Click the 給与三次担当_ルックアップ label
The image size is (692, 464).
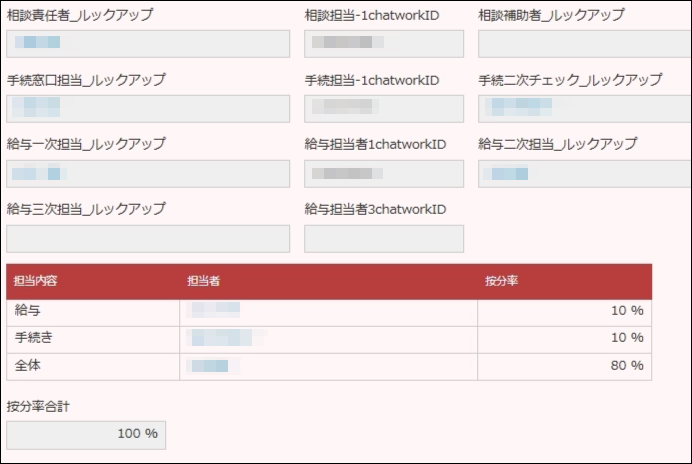click(x=86, y=209)
